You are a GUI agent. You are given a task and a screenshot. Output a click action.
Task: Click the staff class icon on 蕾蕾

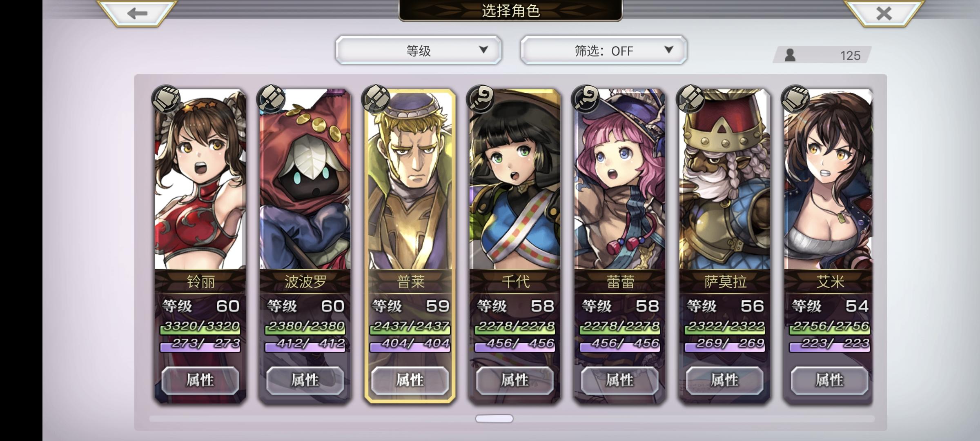point(586,99)
